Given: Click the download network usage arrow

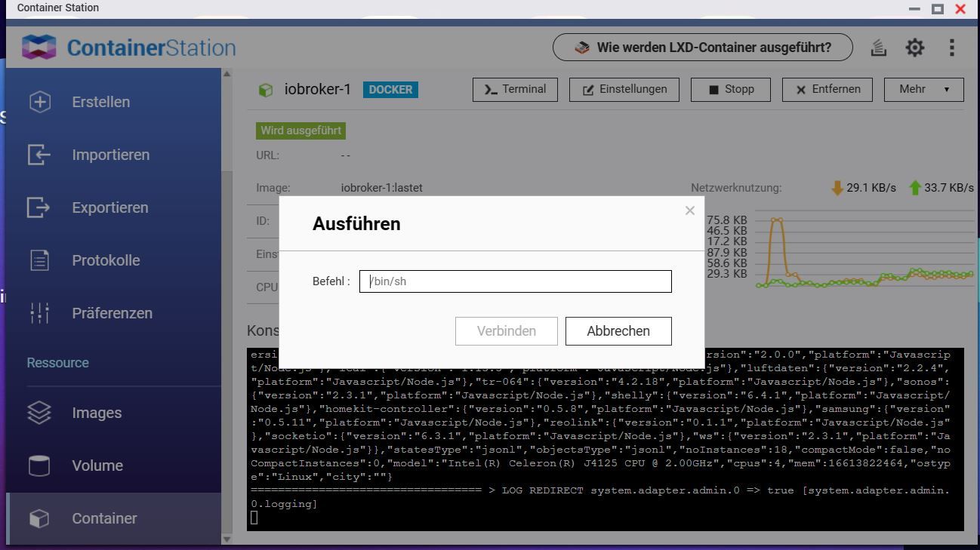Looking at the screenshot, I should [837, 187].
